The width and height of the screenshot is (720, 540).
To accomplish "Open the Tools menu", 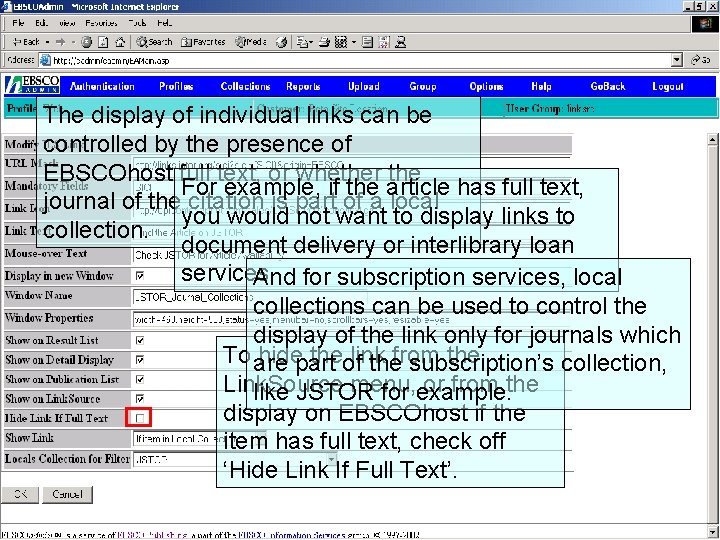I will pyautogui.click(x=137, y=23).
